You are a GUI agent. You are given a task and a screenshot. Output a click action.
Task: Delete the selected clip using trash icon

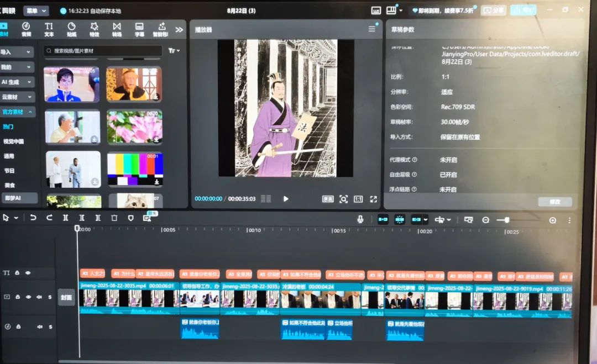tap(114, 218)
